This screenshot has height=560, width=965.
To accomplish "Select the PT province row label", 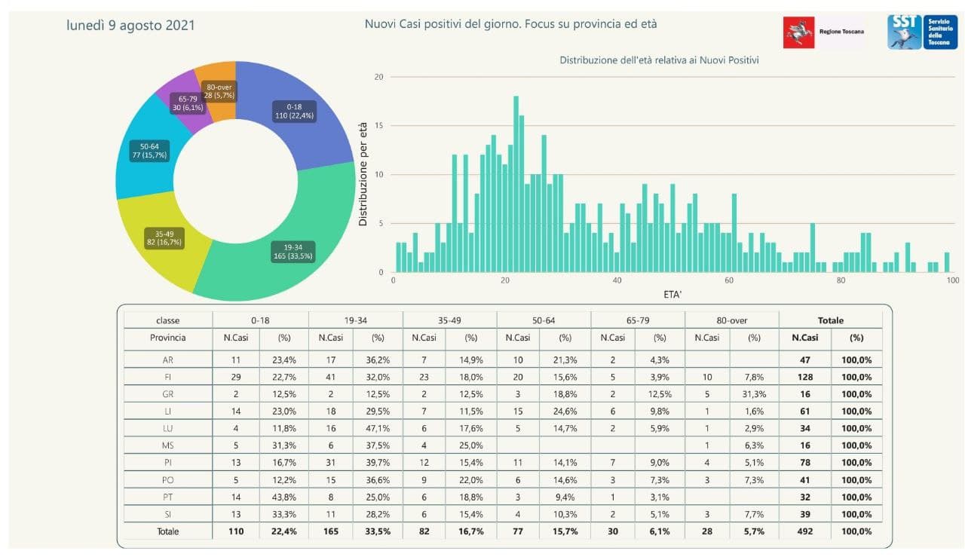I will click(x=167, y=497).
